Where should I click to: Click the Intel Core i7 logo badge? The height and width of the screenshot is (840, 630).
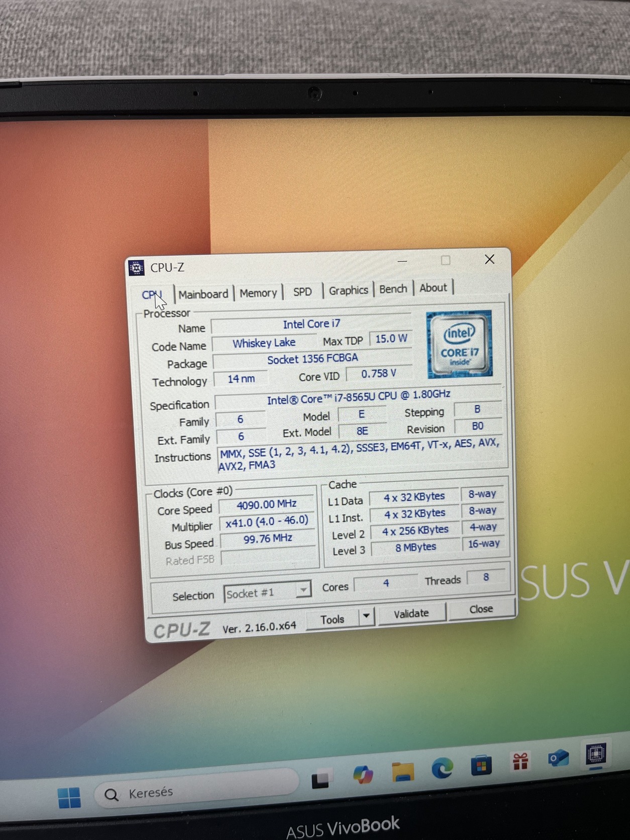click(x=459, y=344)
